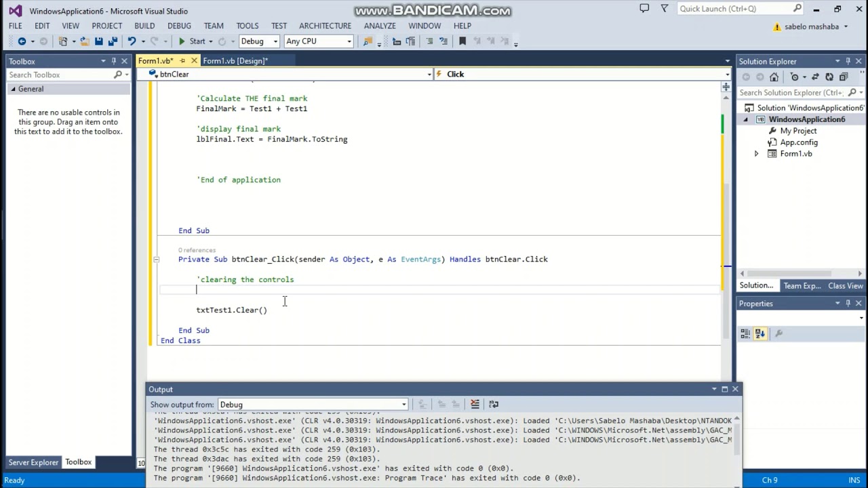Click the uncomment lines icon
868x488 pixels.
(443, 41)
